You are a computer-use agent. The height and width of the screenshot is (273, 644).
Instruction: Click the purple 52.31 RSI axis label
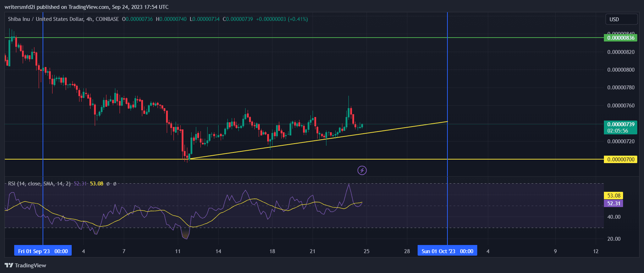tap(613, 204)
